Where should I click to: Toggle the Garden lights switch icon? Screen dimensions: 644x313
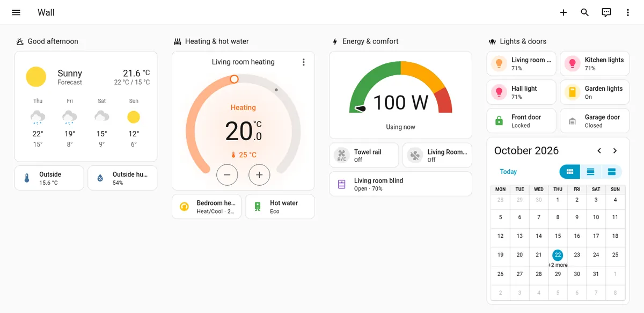[573, 92]
